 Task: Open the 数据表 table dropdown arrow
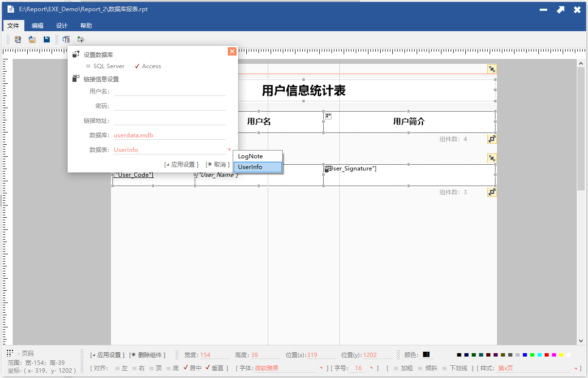point(229,150)
